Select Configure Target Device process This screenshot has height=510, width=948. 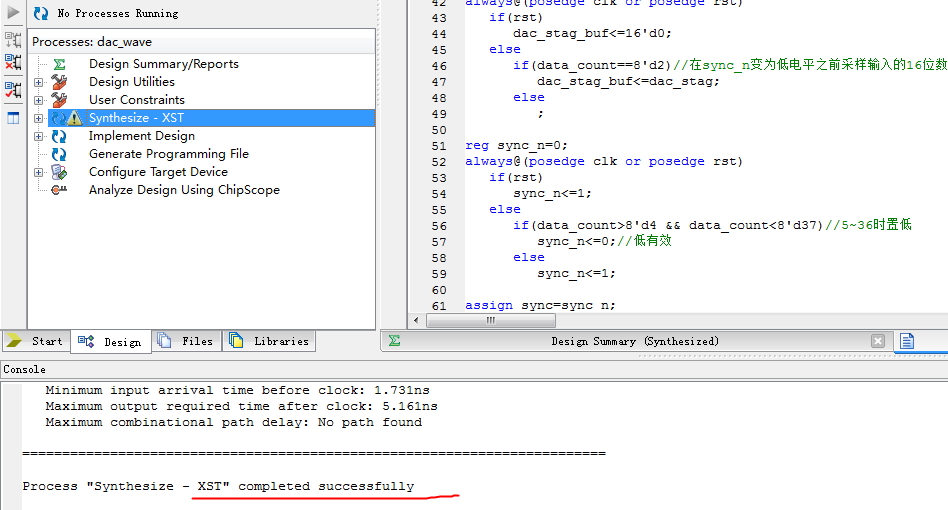158,172
